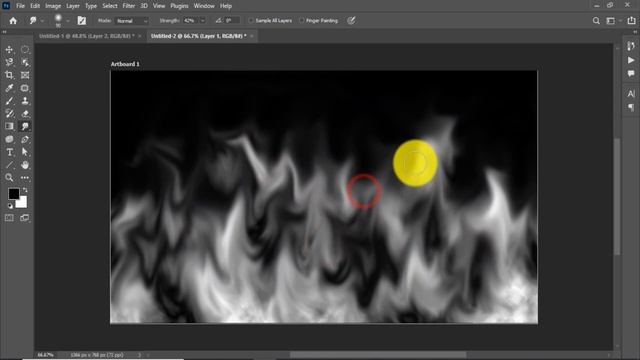This screenshot has width=640, height=360.
Task: Change screen mode from toolbox
Action: pos(25,218)
